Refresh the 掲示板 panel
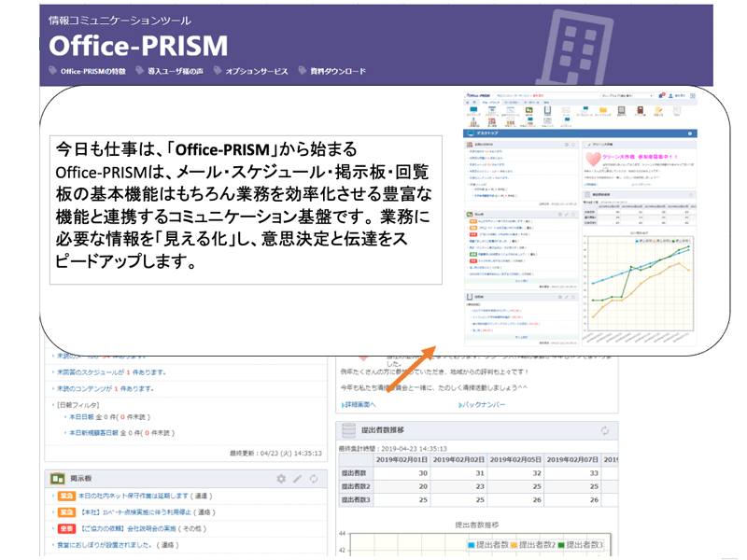This screenshot has width=747, height=560. coord(314,479)
